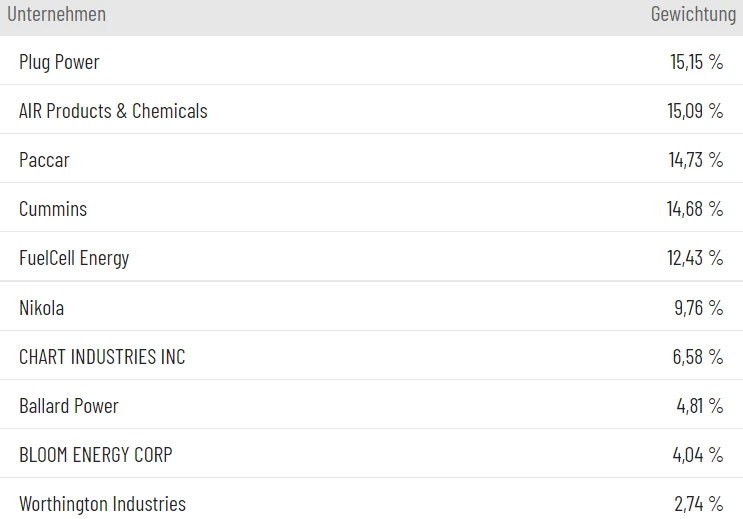Image resolution: width=743 pixels, height=519 pixels.
Task: Click the Nikola company name
Action: (41, 307)
